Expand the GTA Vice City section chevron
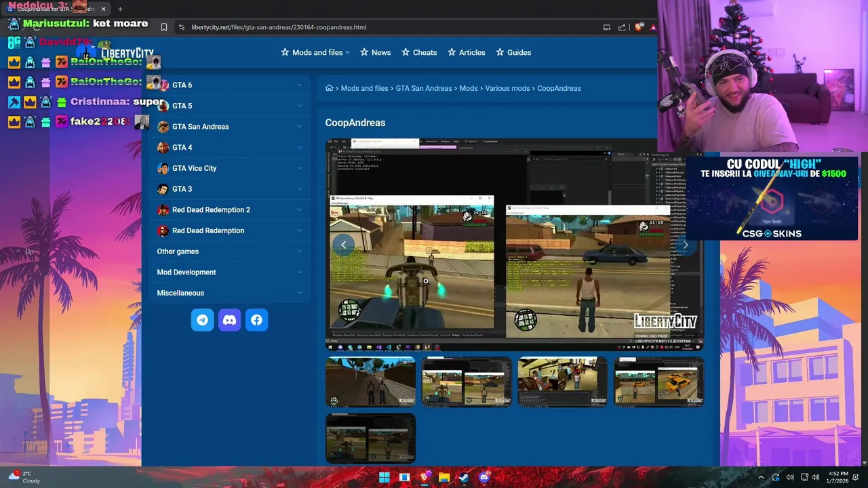 point(299,168)
